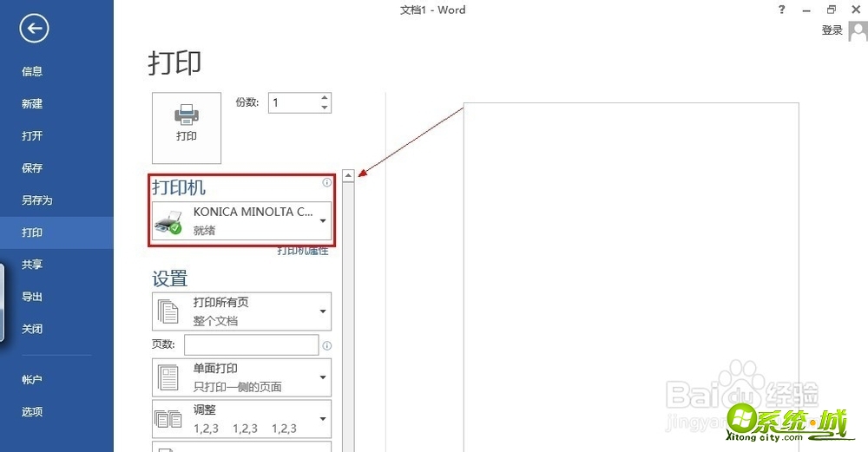Increase copies with 份数 up arrow
This screenshot has height=452, width=868.
325,98
